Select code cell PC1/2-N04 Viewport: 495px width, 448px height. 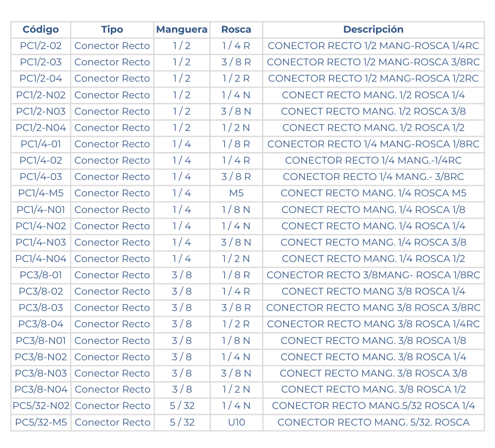click(41, 128)
